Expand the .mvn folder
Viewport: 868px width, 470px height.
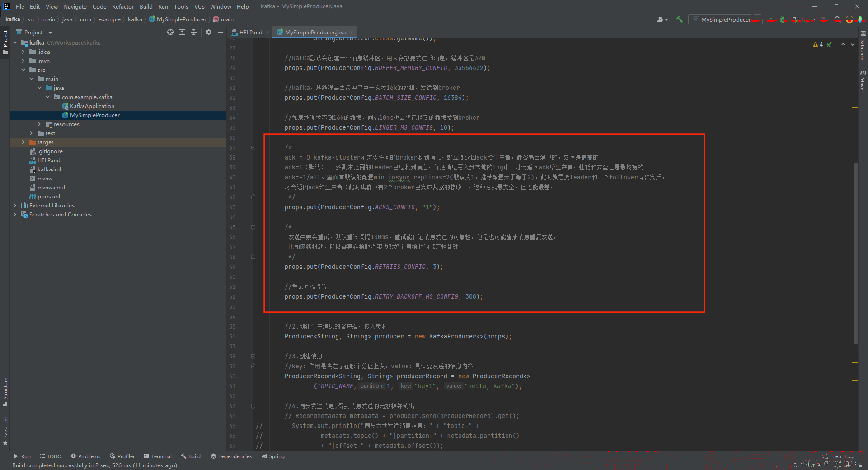pyautogui.click(x=23, y=61)
